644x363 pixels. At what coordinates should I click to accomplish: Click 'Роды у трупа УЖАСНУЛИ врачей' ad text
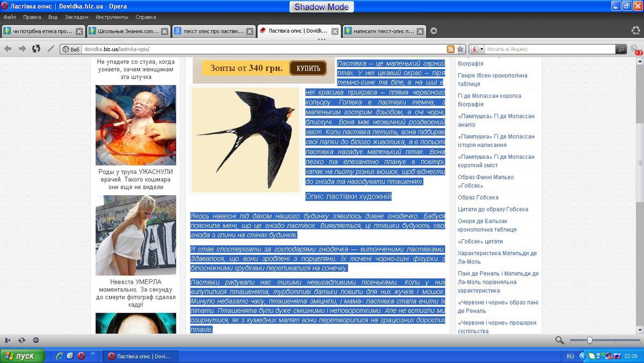(136, 180)
